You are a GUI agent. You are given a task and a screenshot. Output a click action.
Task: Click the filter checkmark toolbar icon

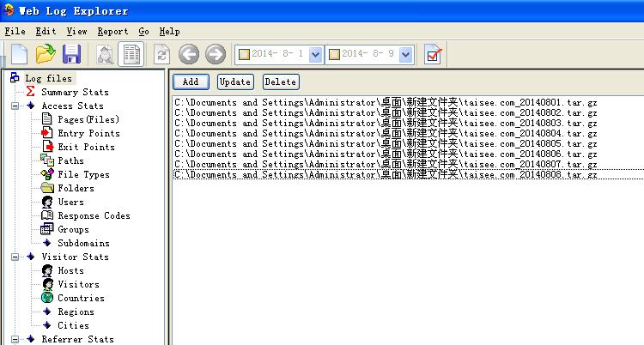[434, 55]
